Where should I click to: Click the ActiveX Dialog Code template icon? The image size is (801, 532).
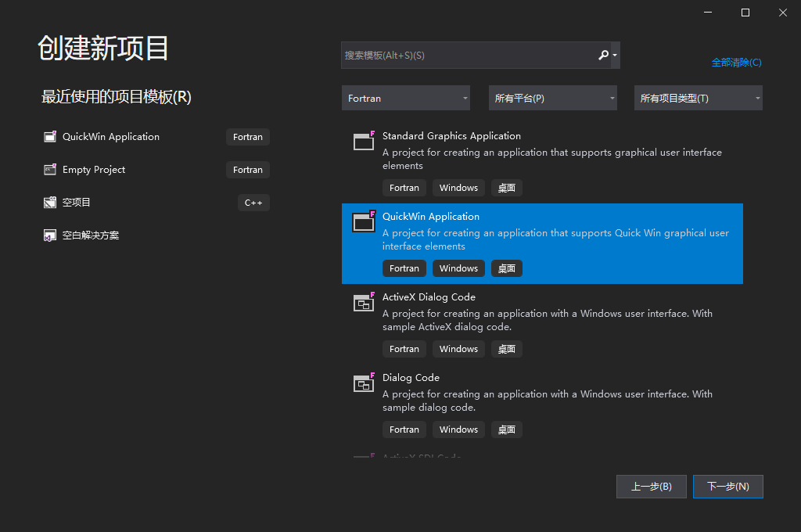(x=363, y=302)
